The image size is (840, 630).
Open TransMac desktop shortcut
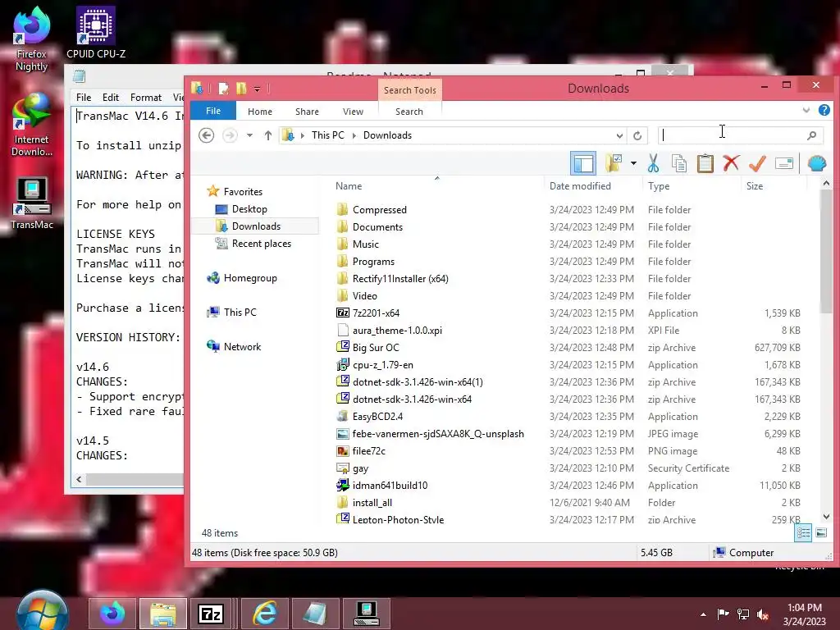pyautogui.click(x=32, y=203)
